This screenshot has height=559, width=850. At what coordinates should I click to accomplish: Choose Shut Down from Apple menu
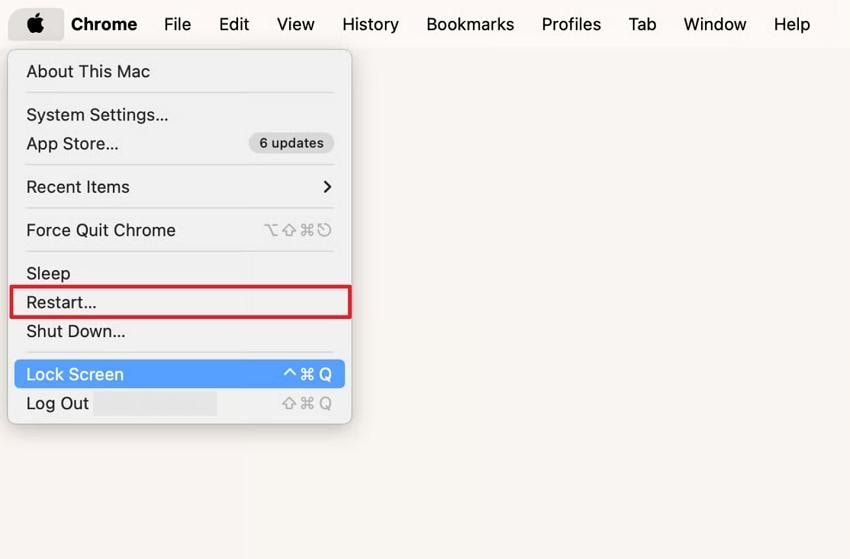[179, 331]
